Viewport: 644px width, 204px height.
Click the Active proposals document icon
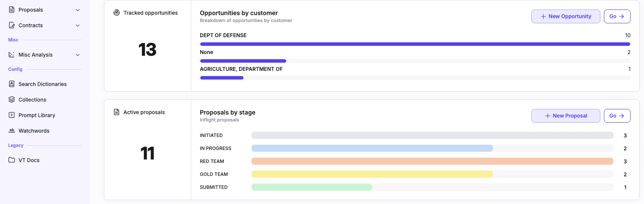point(117,112)
